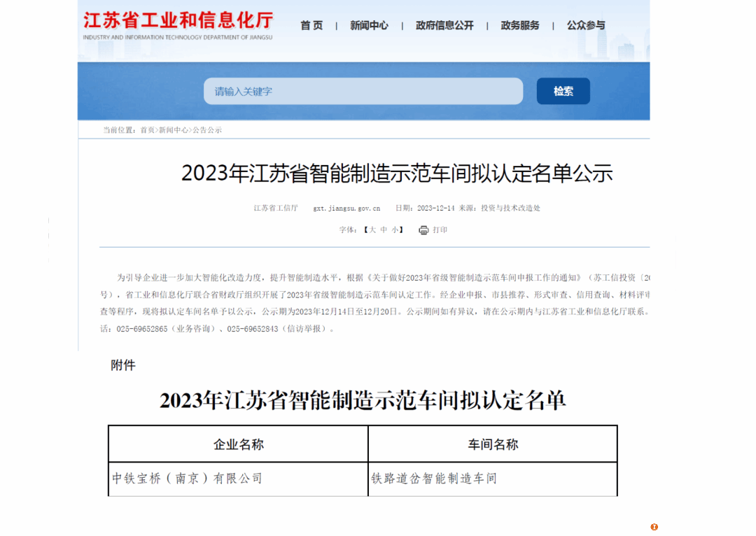Screen dimensions: 756x536
Task: Select the 公众参与 navigation item
Action: point(586,26)
